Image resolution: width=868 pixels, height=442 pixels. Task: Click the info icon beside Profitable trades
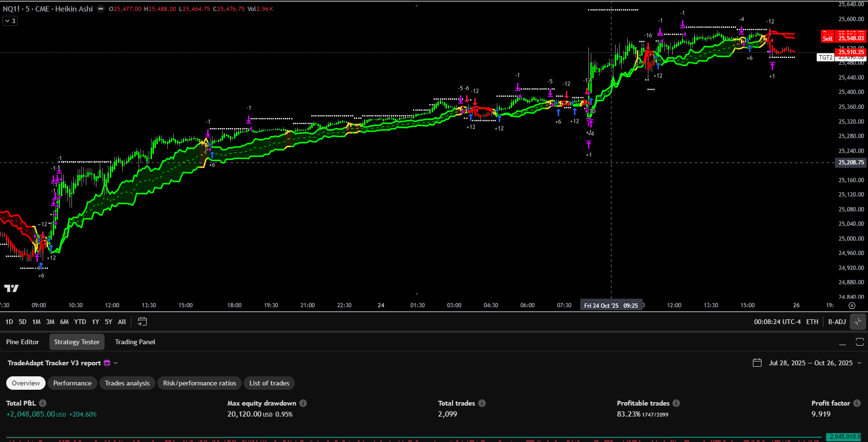pos(676,403)
